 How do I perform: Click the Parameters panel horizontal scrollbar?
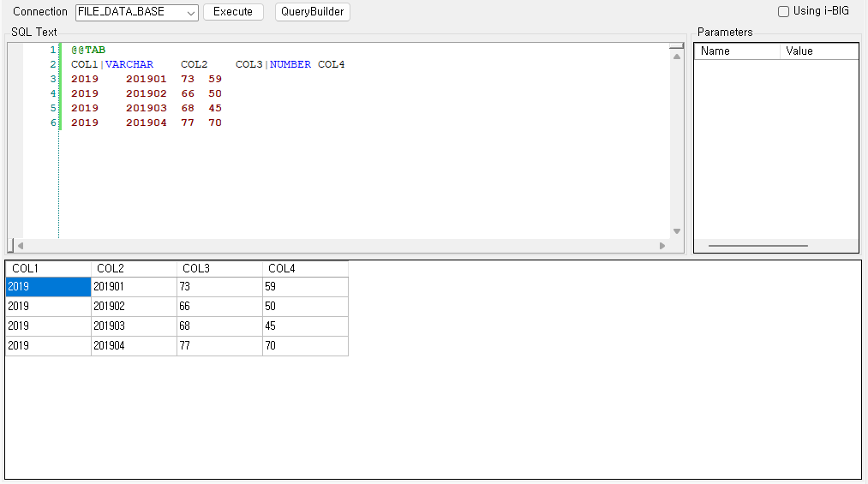pos(758,246)
